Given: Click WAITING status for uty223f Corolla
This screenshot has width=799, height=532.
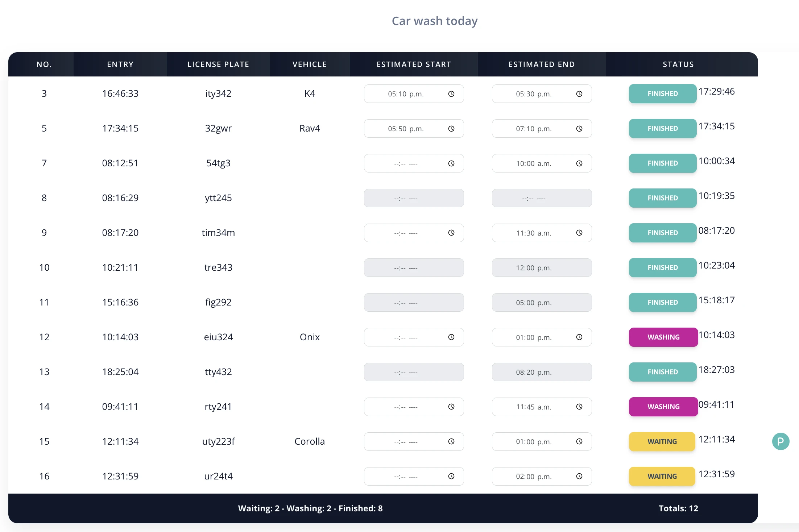Looking at the screenshot, I should [662, 441].
